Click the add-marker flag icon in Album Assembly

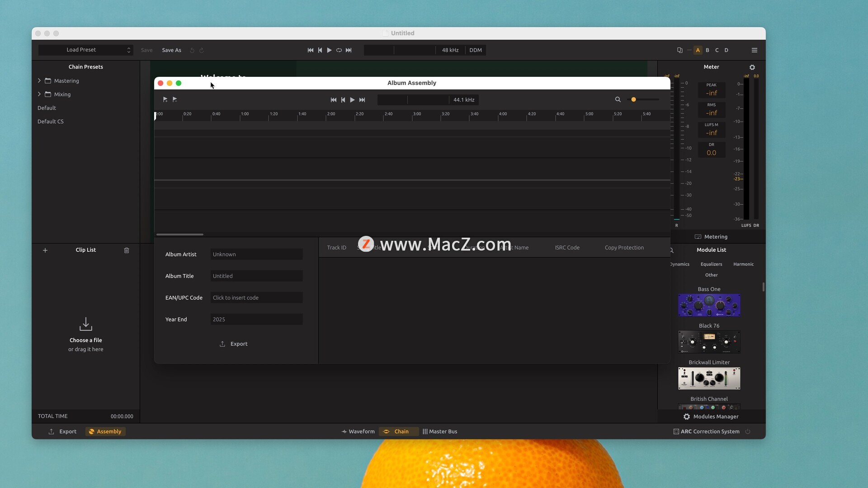point(165,99)
